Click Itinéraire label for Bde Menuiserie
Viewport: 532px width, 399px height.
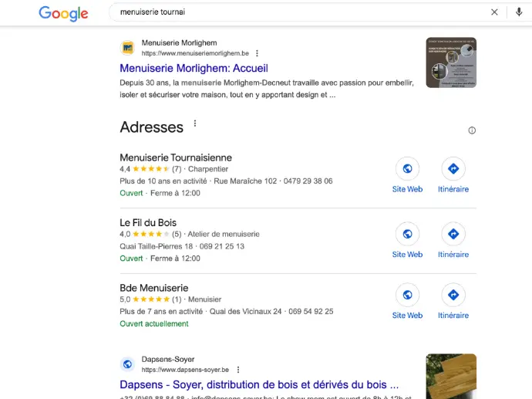tap(453, 316)
